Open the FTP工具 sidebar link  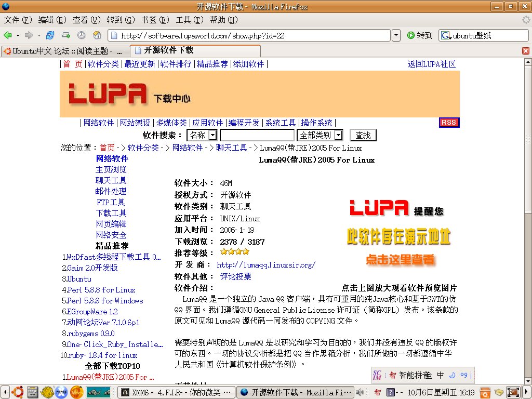pos(111,203)
